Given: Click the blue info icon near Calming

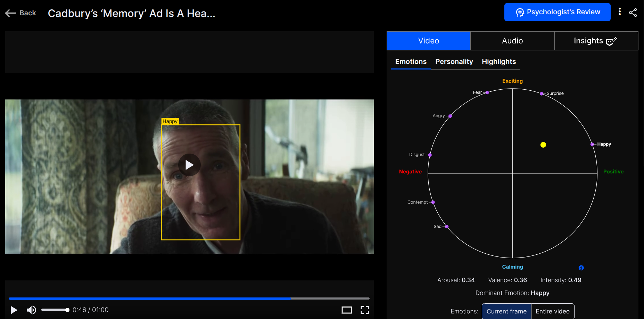Looking at the screenshot, I should tap(581, 268).
